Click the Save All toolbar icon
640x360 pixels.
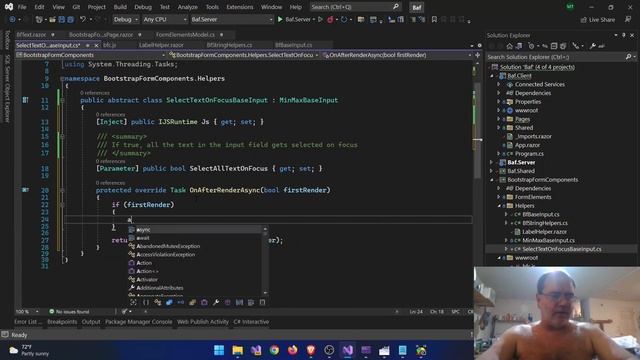[70, 19]
